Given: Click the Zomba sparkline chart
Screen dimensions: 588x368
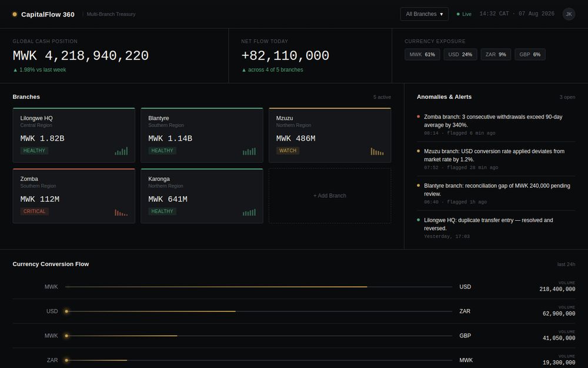Looking at the screenshot, I should (121, 212).
